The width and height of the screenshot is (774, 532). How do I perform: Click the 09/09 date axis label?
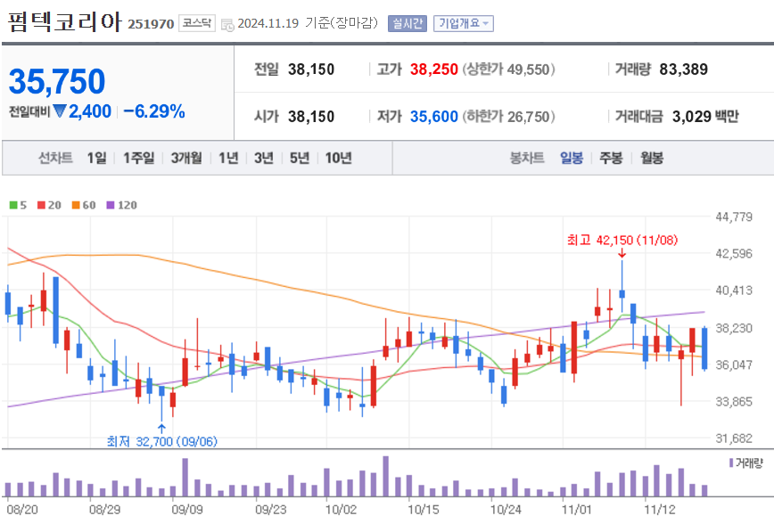click(x=187, y=510)
